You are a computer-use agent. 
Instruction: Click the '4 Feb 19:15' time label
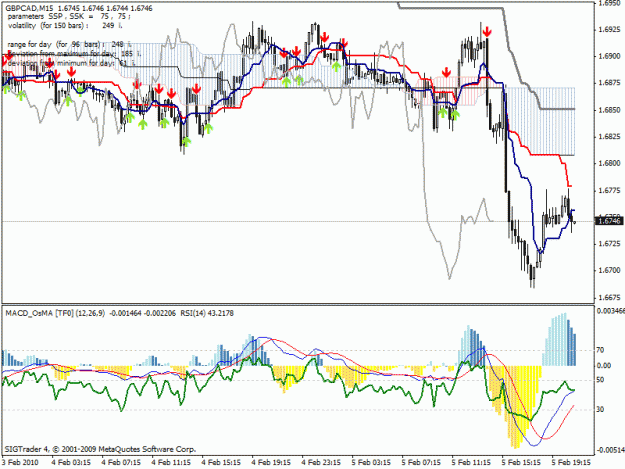point(271,462)
